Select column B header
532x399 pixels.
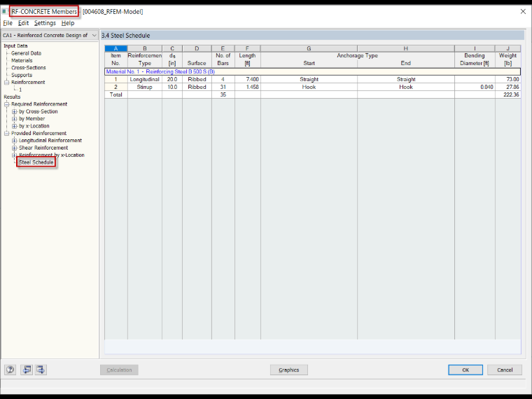click(x=145, y=48)
